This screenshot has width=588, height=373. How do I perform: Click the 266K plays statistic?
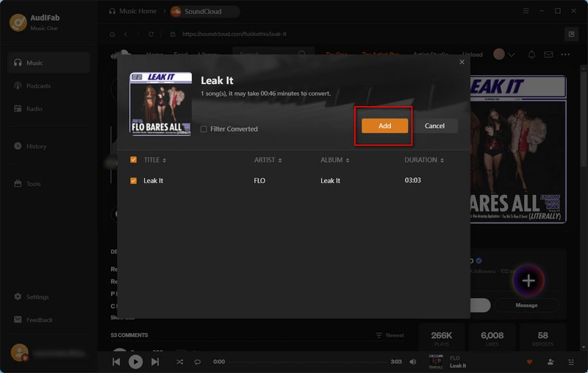442,338
